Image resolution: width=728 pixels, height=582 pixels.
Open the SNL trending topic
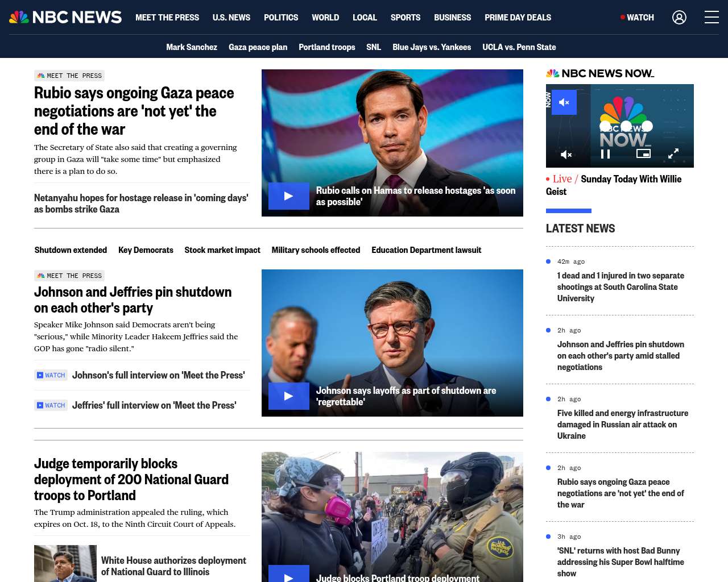tap(374, 47)
